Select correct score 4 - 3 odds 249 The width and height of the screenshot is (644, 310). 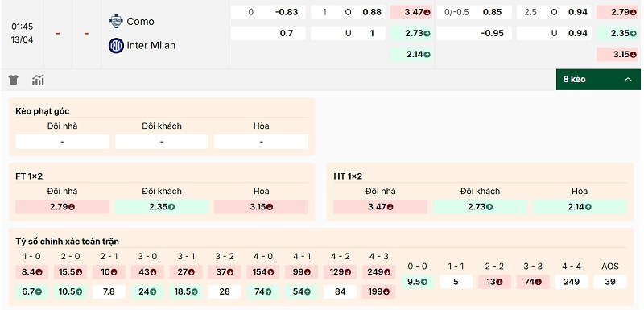point(378,272)
